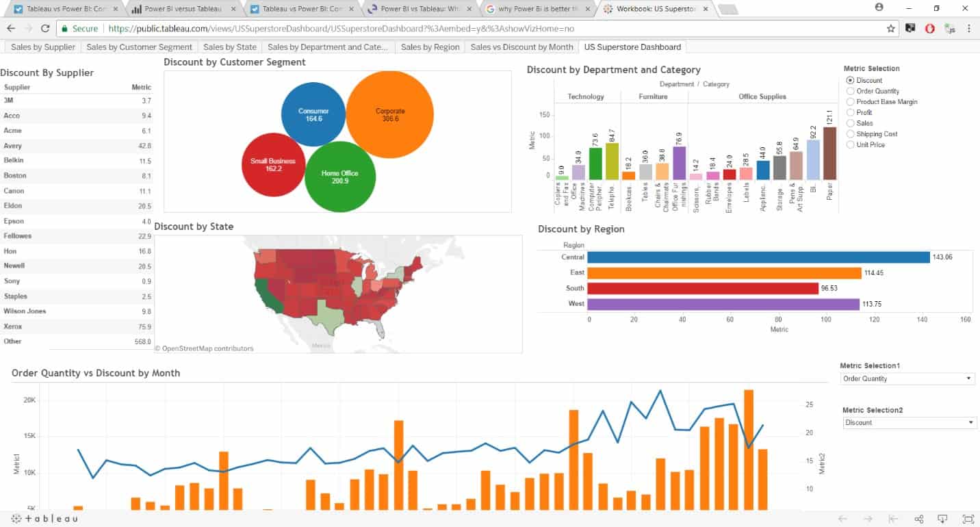Select the Unit Price radio button
The height and width of the screenshot is (527, 980).
(850, 144)
